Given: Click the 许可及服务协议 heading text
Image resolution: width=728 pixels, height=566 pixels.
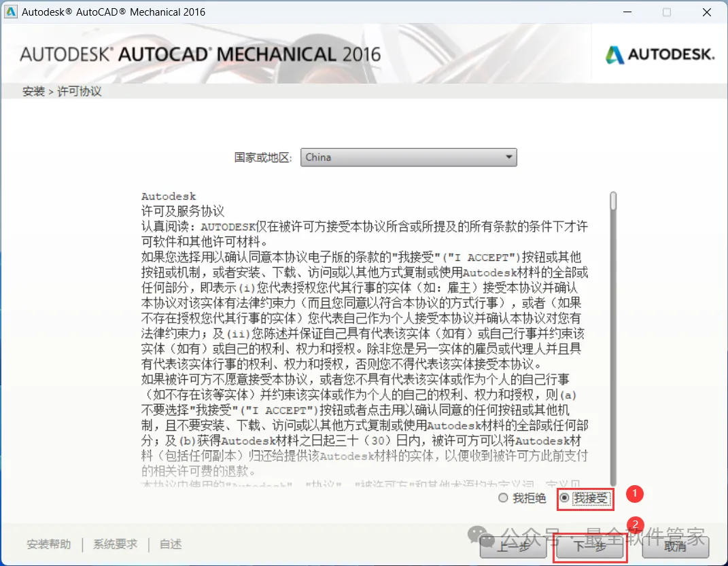Looking at the screenshot, I should tap(182, 211).
